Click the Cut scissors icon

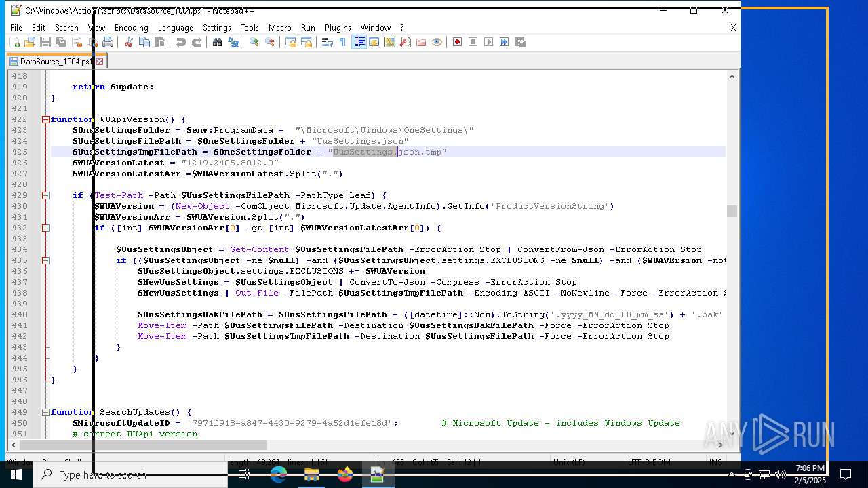click(128, 42)
